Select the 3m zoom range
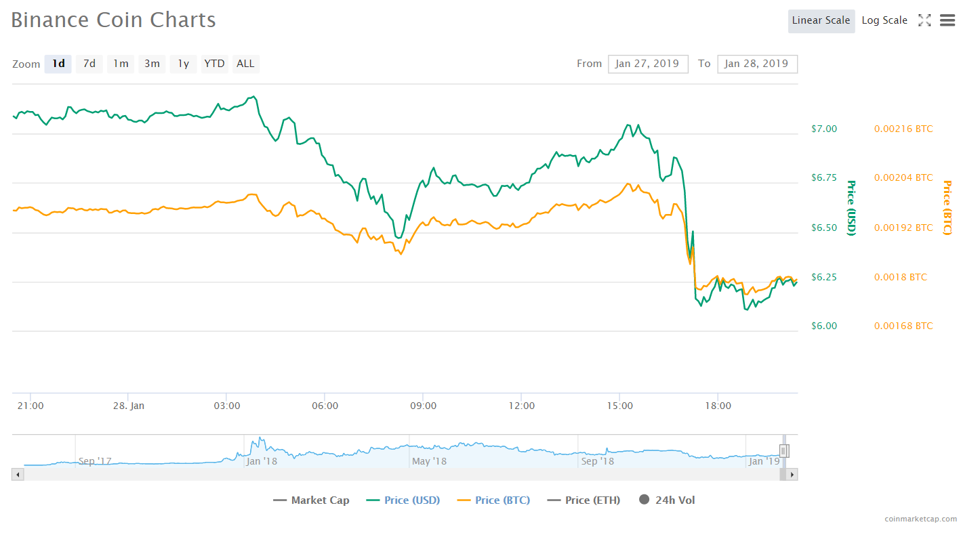The height and width of the screenshot is (535, 980). (152, 64)
